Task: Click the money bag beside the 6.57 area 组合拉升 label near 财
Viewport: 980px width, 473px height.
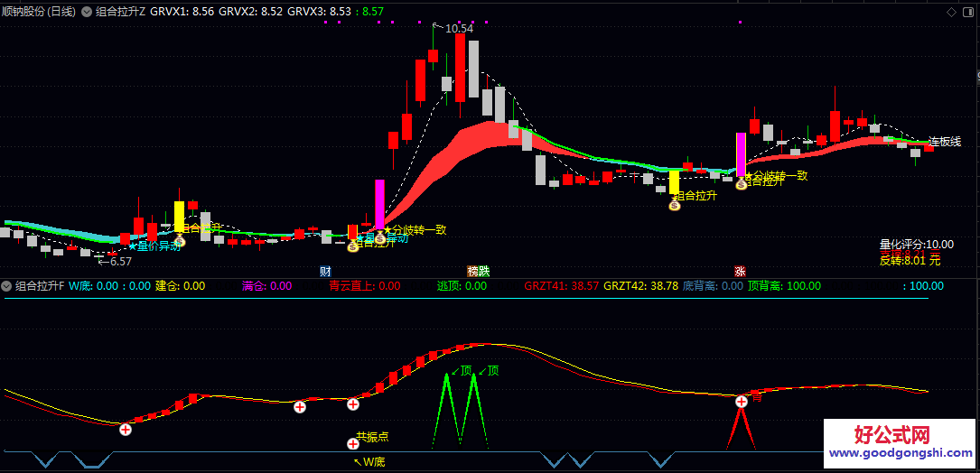Action: [x=353, y=246]
